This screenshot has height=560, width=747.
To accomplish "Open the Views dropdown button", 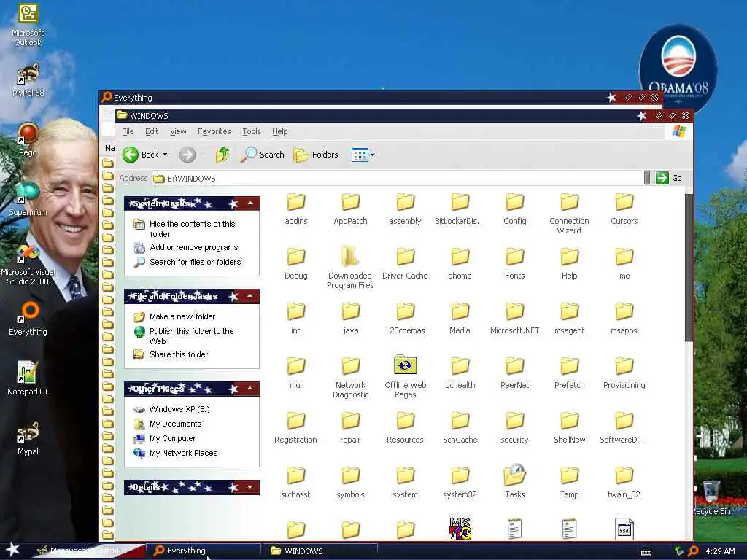I will 363,155.
